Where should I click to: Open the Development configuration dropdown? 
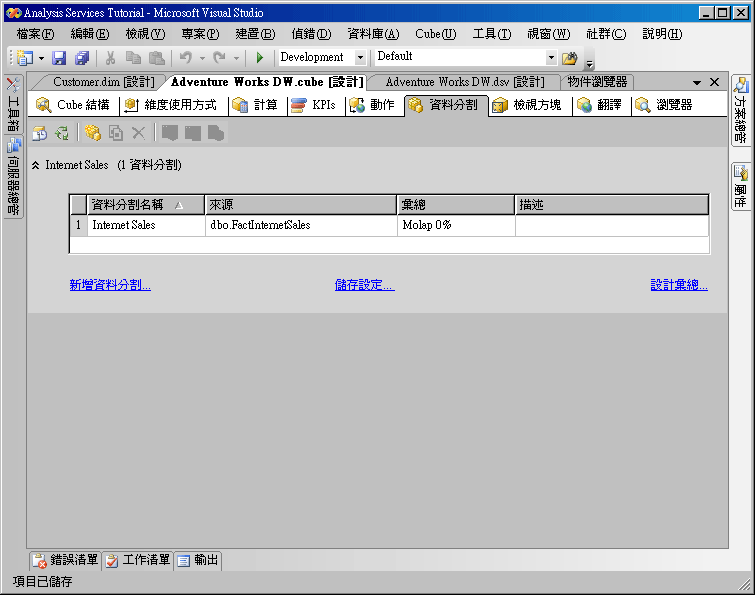click(360, 58)
